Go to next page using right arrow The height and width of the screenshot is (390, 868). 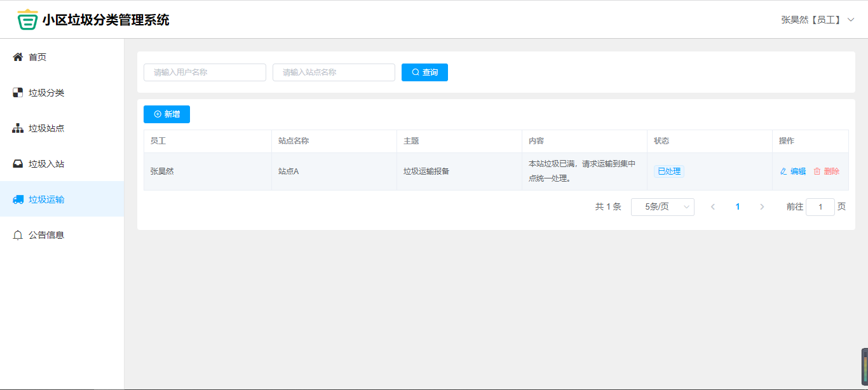762,207
